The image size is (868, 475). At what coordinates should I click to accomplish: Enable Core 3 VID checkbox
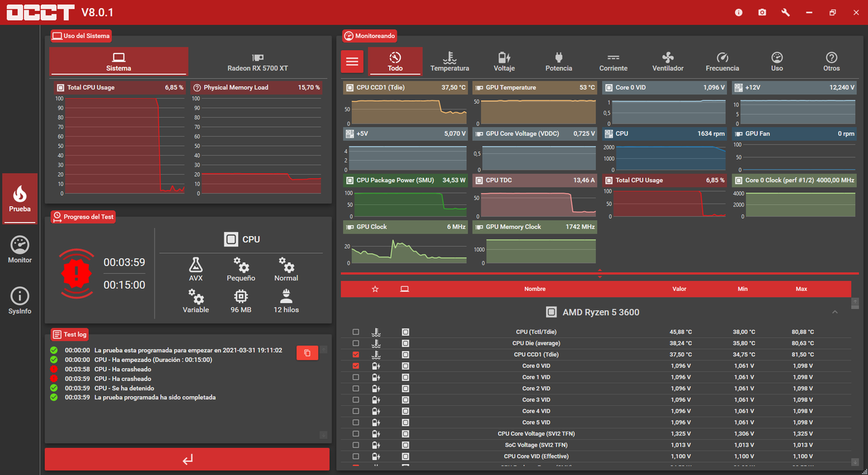356,400
